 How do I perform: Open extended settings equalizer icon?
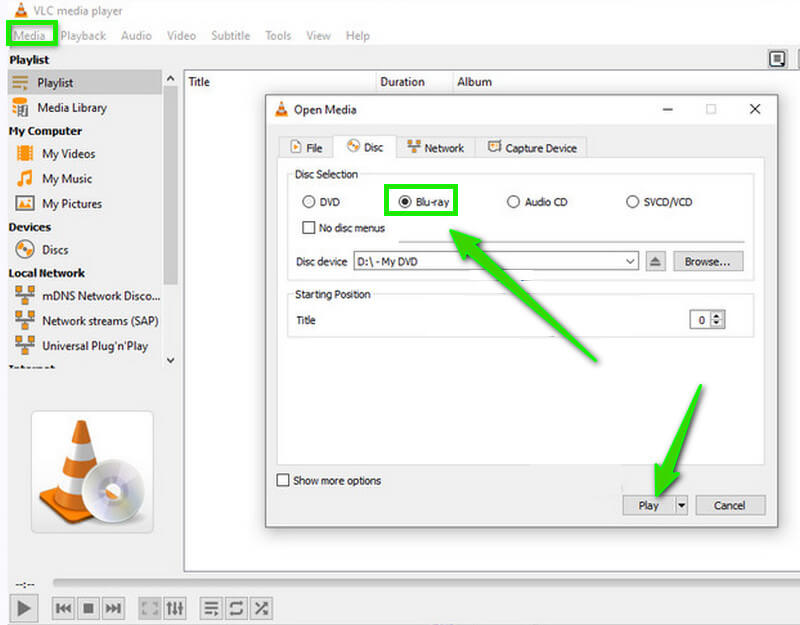(174, 608)
